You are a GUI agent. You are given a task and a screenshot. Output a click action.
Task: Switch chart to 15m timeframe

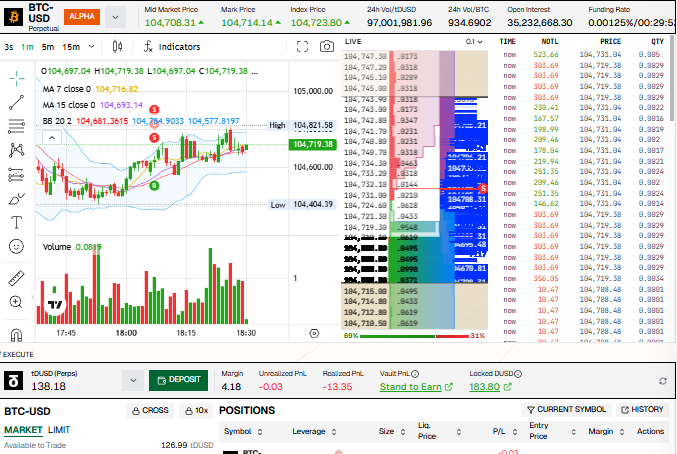[x=71, y=47]
